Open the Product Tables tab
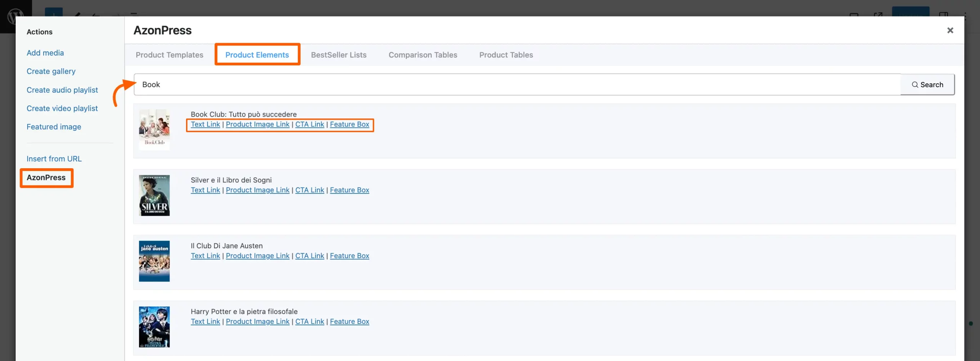Image resolution: width=980 pixels, height=361 pixels. point(506,55)
